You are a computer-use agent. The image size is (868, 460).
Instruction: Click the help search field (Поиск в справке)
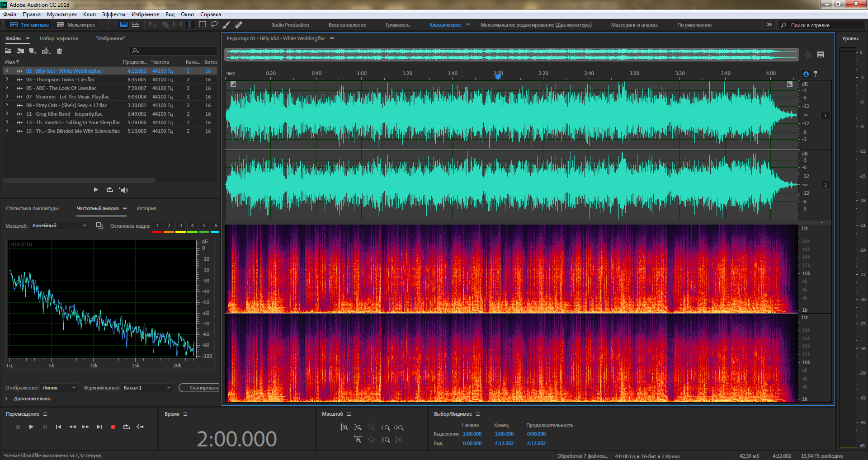(x=821, y=25)
